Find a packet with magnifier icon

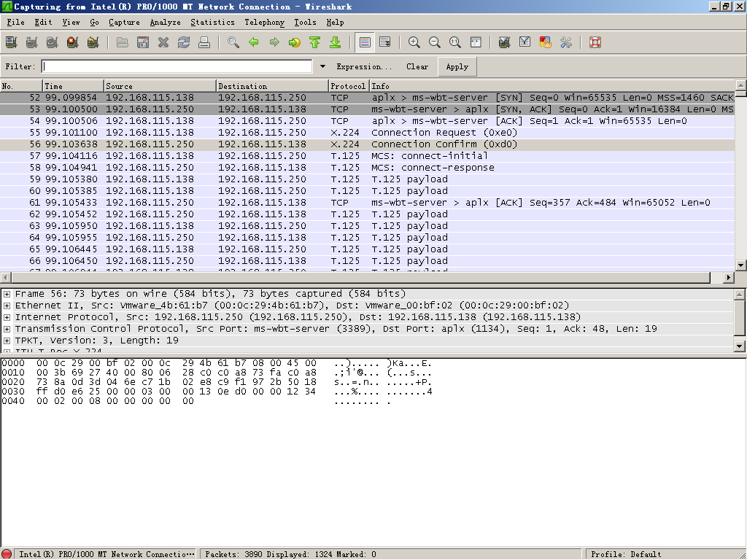tap(233, 42)
